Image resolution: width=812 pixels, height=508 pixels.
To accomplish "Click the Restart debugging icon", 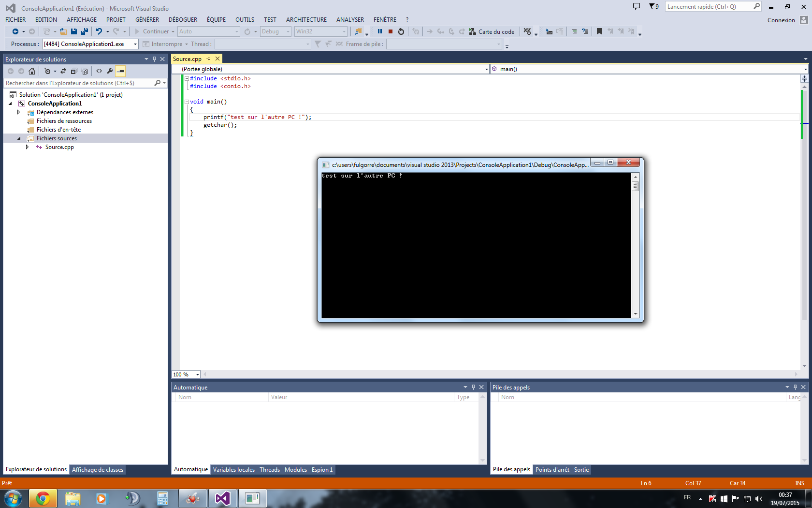I will pos(401,31).
